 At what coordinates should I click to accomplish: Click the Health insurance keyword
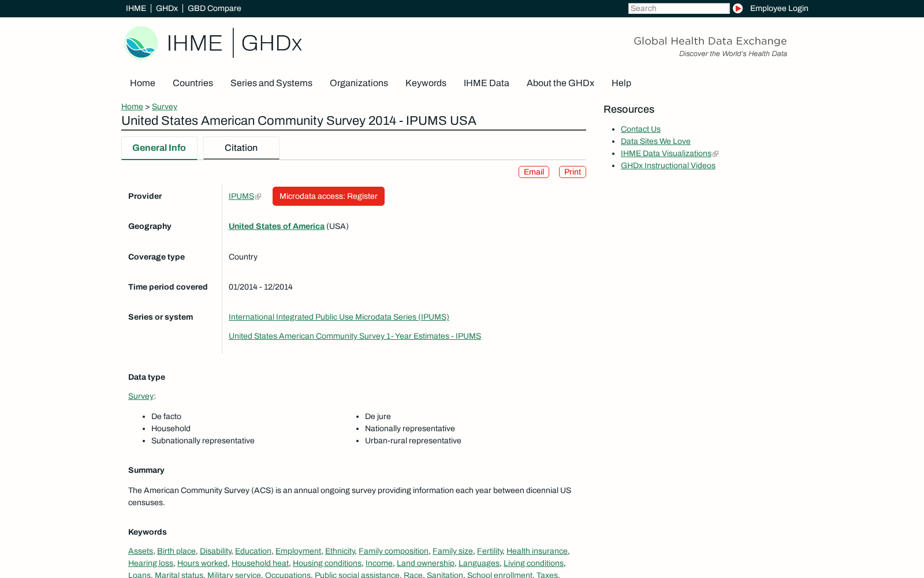(x=537, y=551)
